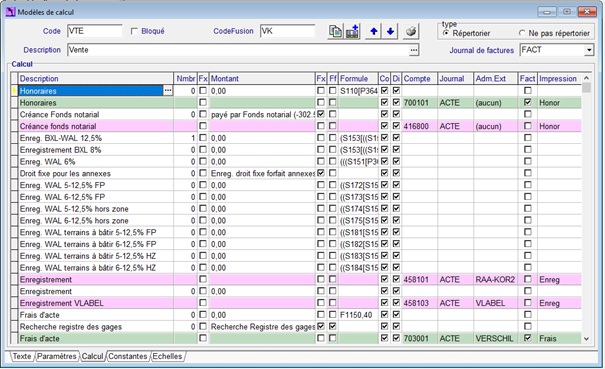
Task: Move the row up with blue up arrow
Action: (373, 31)
